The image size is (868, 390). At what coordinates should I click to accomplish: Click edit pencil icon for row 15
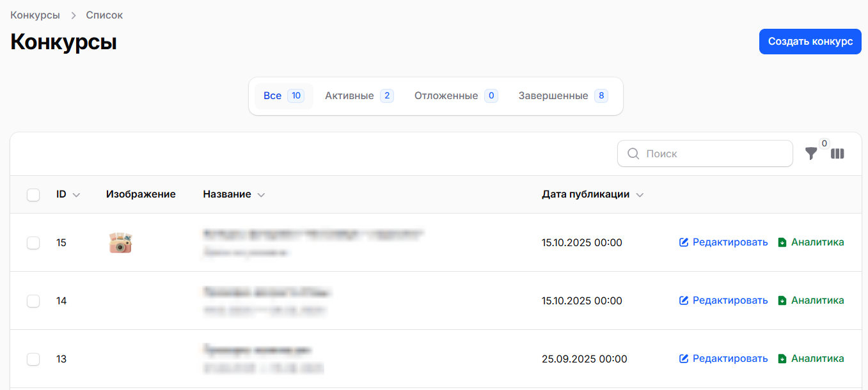(684, 242)
